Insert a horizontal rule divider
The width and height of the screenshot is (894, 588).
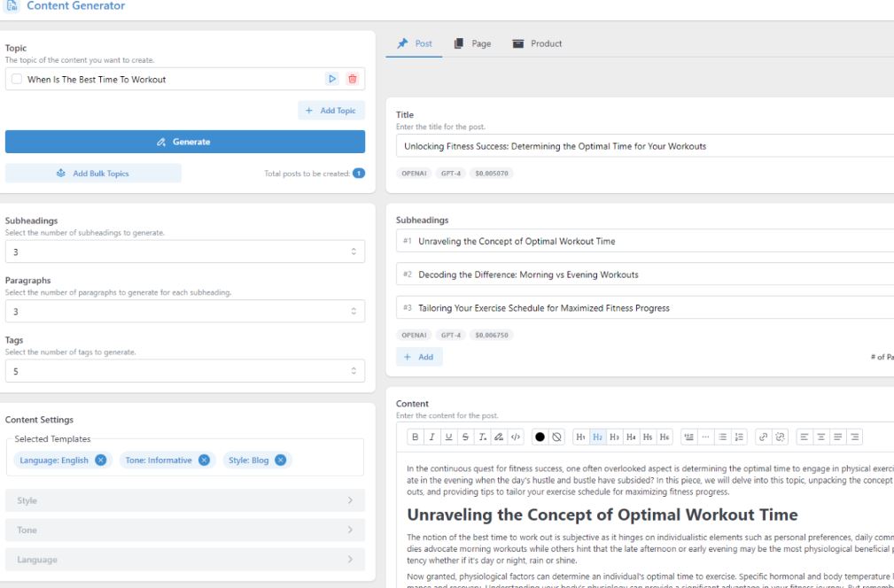[x=706, y=437]
